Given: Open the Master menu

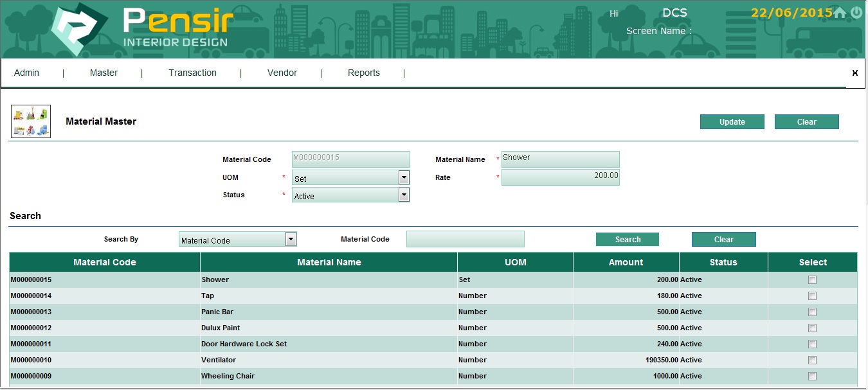Looking at the screenshot, I should (x=104, y=73).
